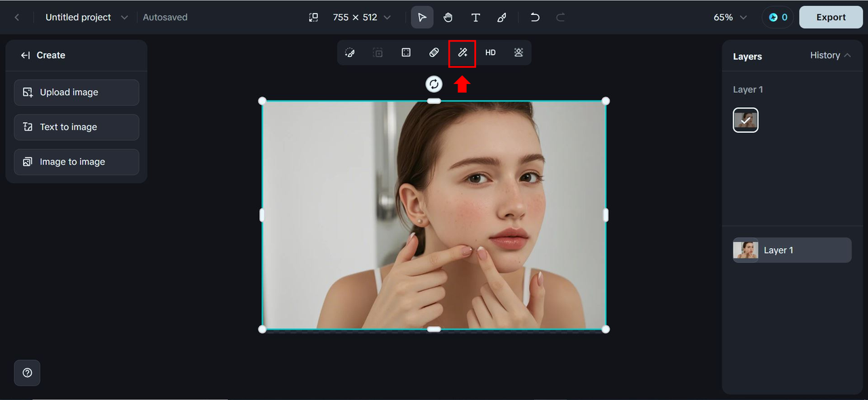Select the square frame Expand tool

(x=406, y=53)
